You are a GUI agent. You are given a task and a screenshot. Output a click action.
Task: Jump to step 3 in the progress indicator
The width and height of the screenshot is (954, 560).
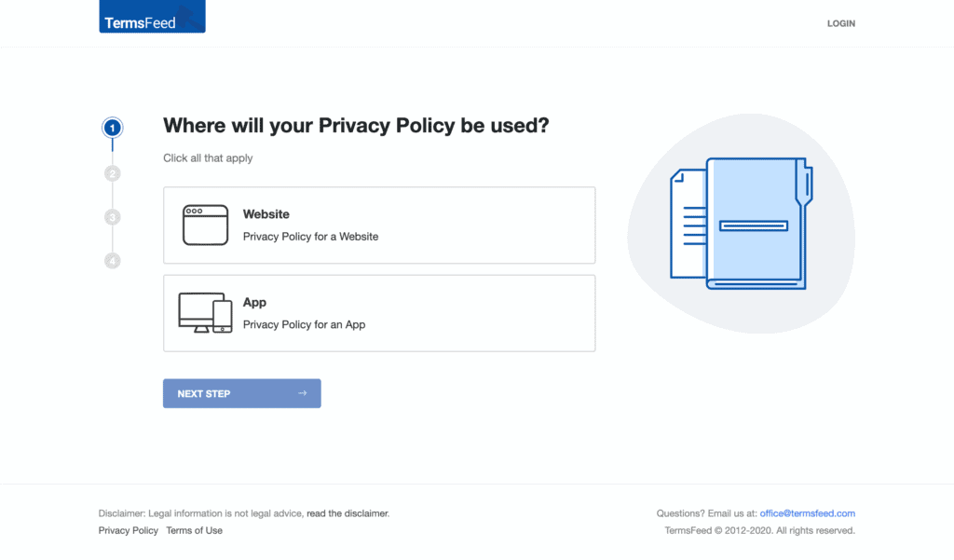coord(113,217)
